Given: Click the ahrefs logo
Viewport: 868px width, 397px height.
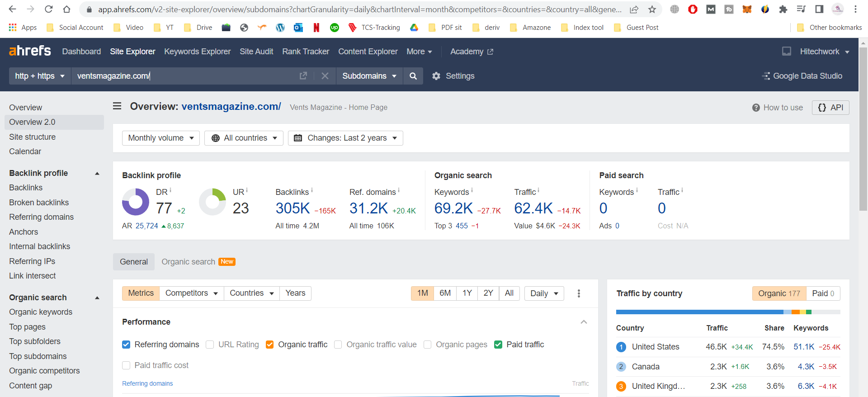Looking at the screenshot, I should 30,51.
